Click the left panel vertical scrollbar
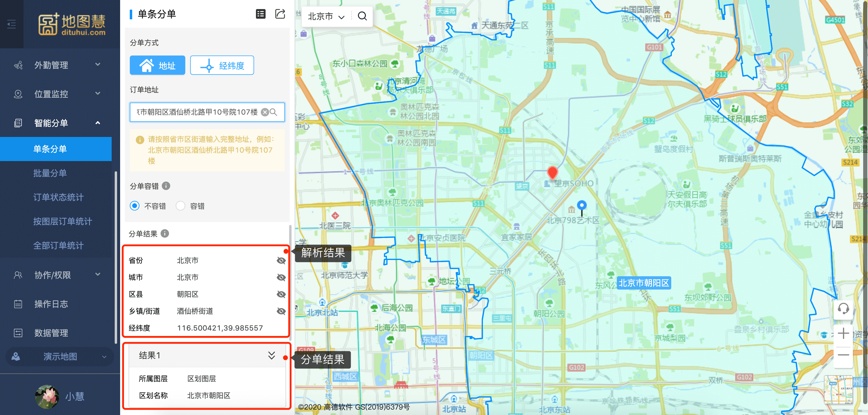Screen dimensions: 868x415 [290, 283]
